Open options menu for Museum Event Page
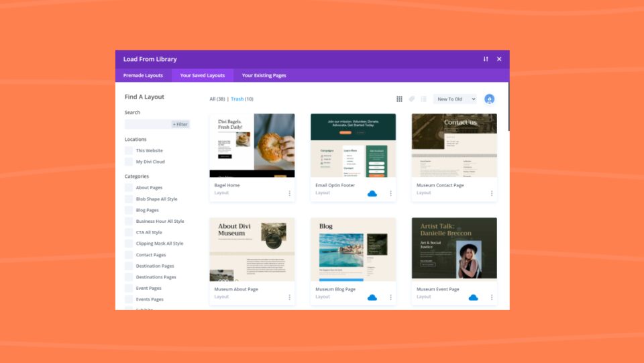Image resolution: width=644 pixels, height=363 pixels. click(x=492, y=297)
